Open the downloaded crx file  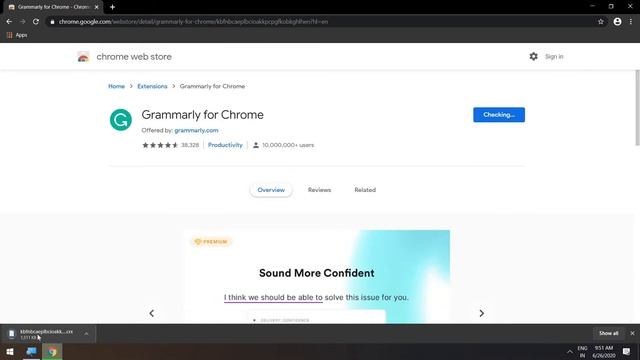point(42,334)
